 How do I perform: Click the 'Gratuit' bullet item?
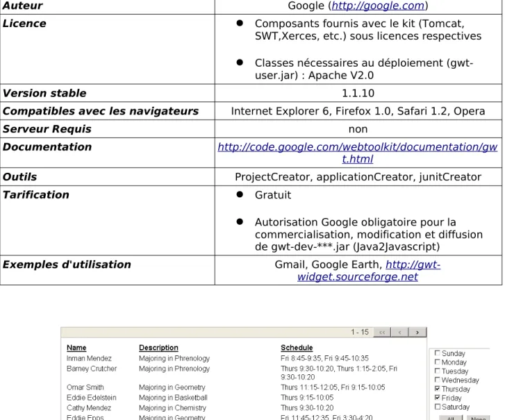click(273, 194)
